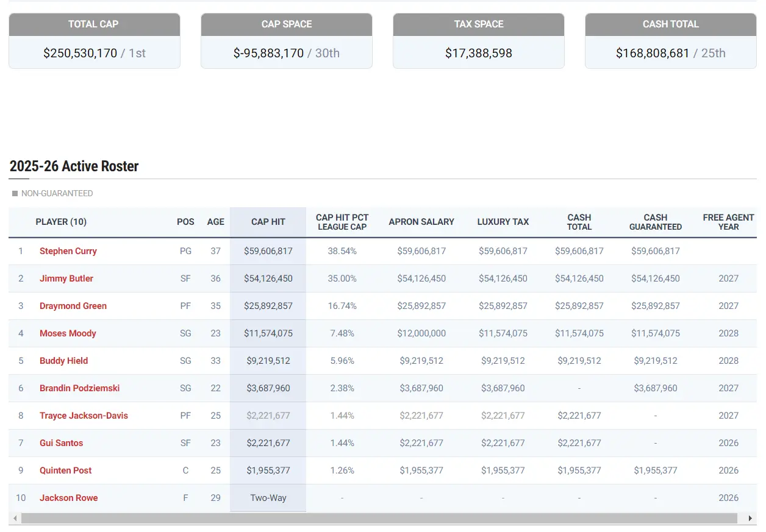Open Jimmy Butler's player link
The height and width of the screenshot is (532, 766).
coord(66,278)
